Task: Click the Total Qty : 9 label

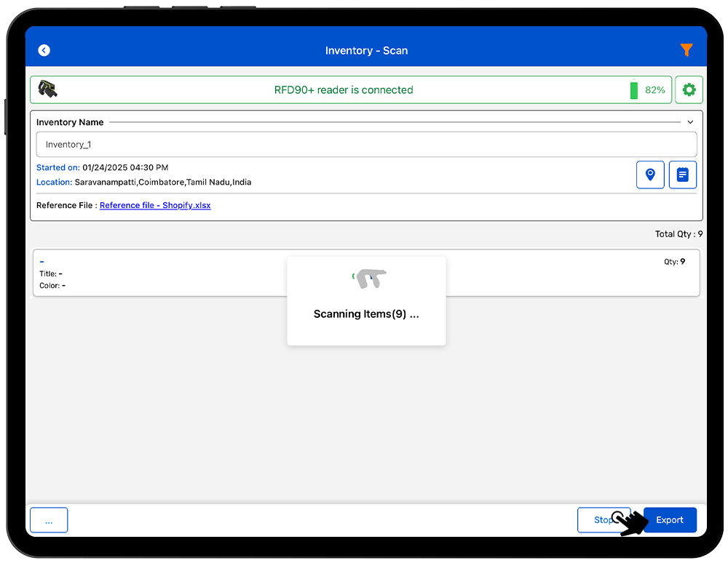Action: click(x=678, y=234)
